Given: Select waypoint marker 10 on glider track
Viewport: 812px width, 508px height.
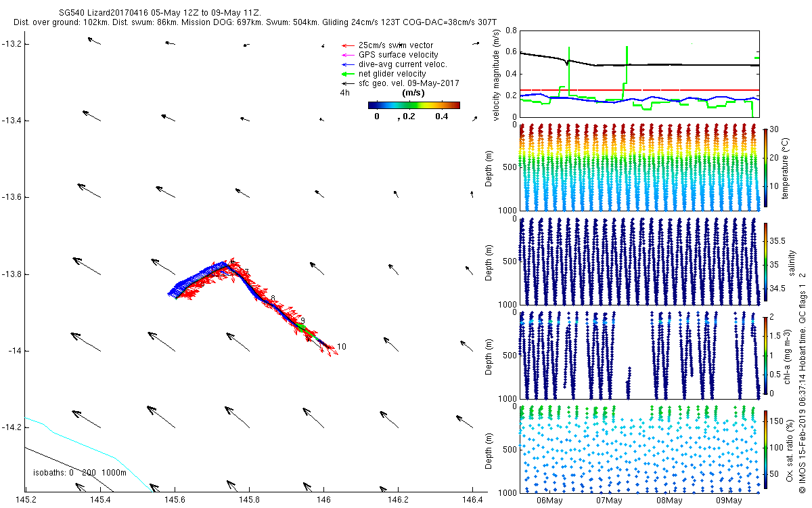Looking at the screenshot, I should 341,347.
